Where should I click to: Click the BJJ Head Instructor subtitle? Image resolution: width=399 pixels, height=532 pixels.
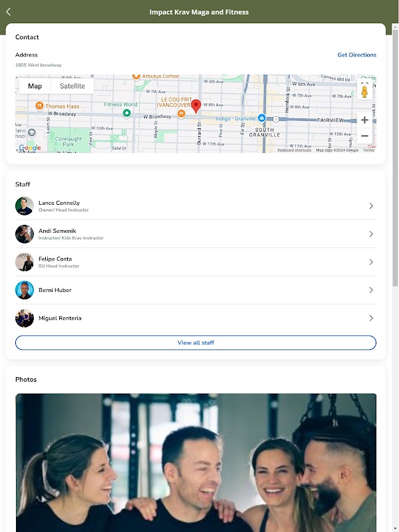tap(59, 266)
